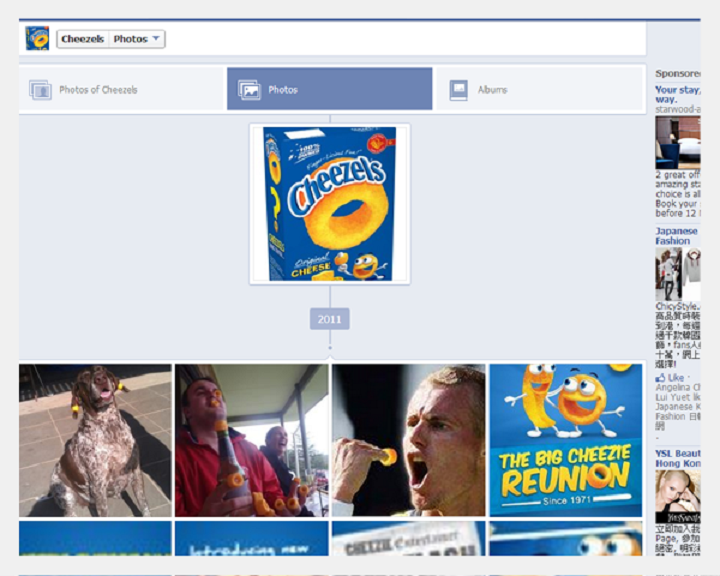Open the shouting man holding Cheezels photo
Viewport: 720px width, 576px height.
tap(409, 440)
